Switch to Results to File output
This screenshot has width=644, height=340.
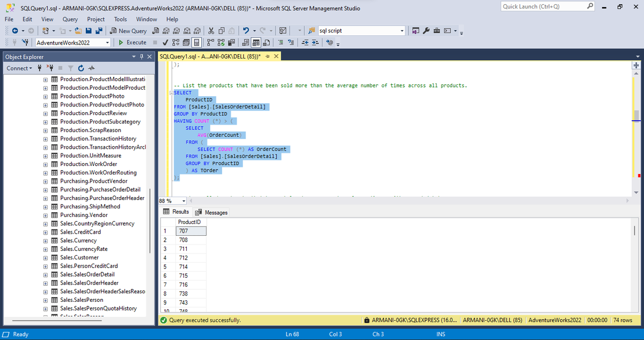coord(267,42)
